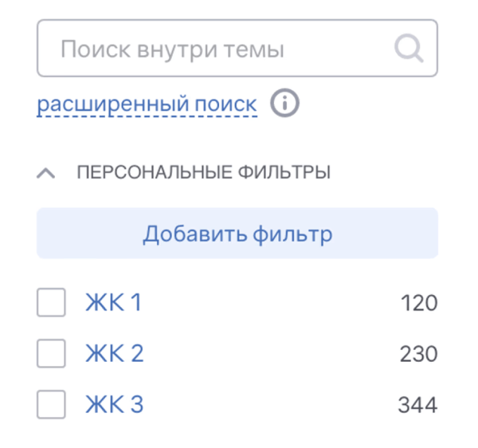Viewport: 478px width, 448px height.
Task: Click the magnifier search icon
Action: point(409,49)
